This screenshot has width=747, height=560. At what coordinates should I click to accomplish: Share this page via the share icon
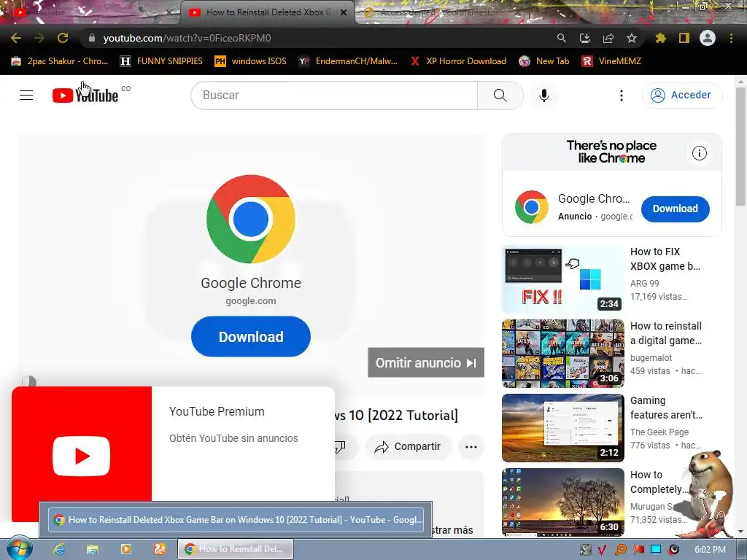(x=608, y=38)
